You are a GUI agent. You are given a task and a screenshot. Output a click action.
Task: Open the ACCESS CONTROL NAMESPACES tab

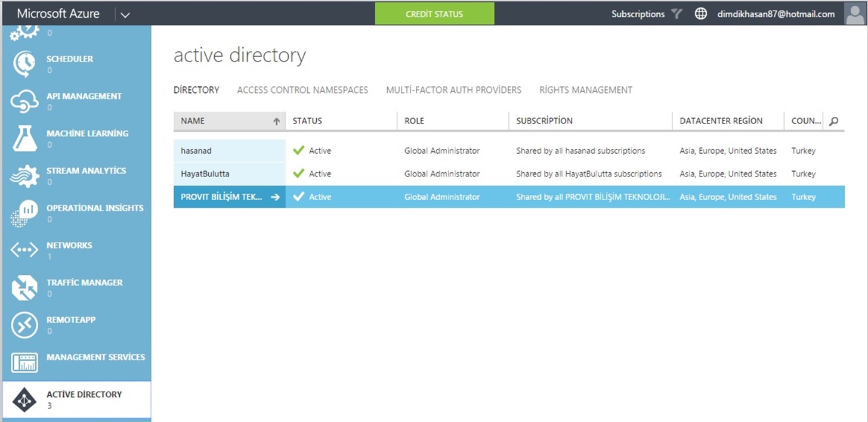click(x=302, y=90)
